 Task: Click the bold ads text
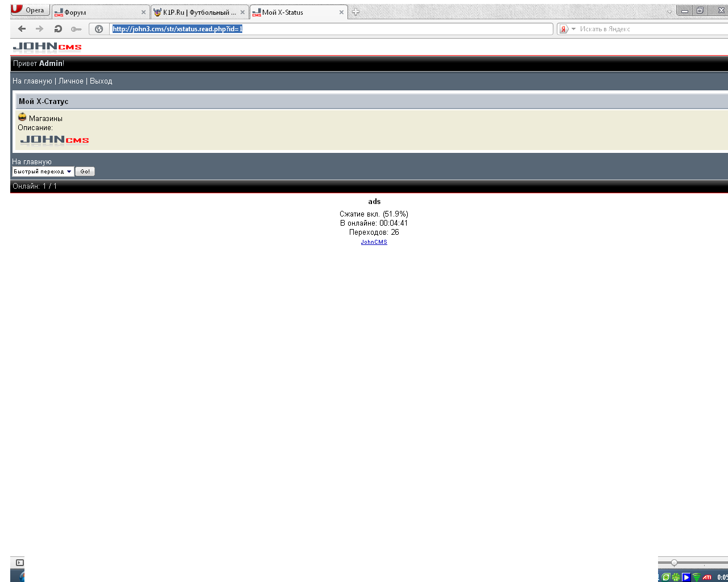coord(374,202)
